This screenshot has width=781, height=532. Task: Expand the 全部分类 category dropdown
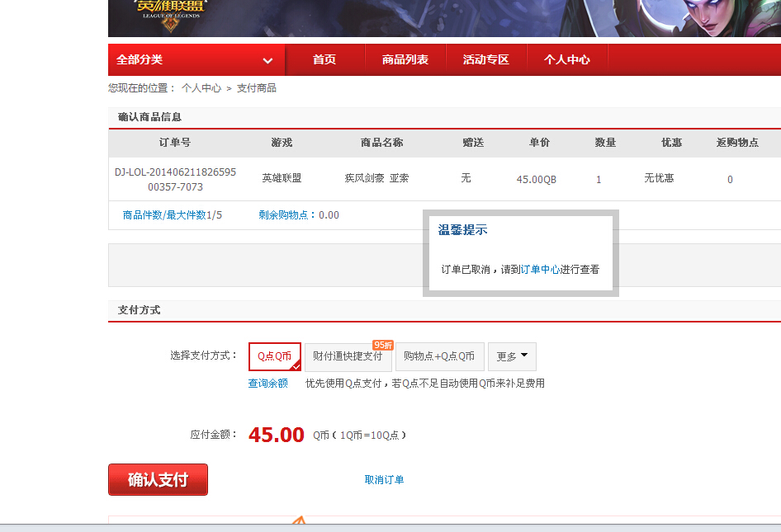pyautogui.click(x=196, y=59)
